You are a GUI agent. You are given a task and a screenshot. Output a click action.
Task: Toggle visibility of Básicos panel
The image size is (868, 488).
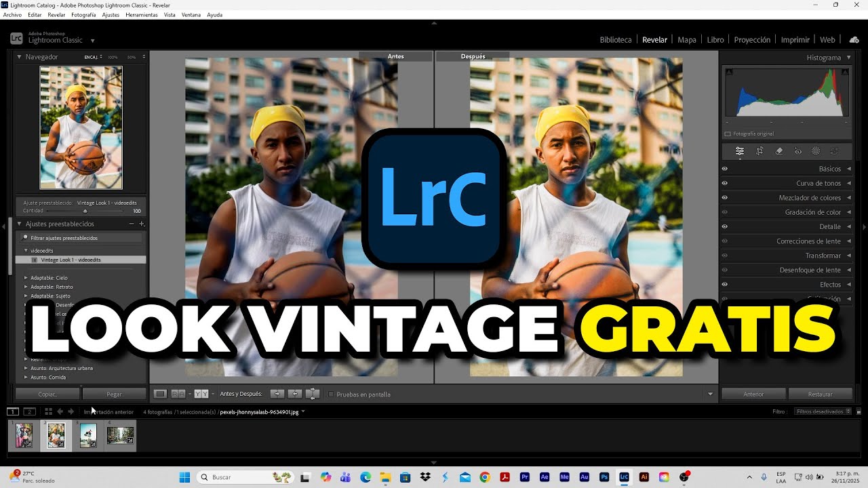point(724,169)
